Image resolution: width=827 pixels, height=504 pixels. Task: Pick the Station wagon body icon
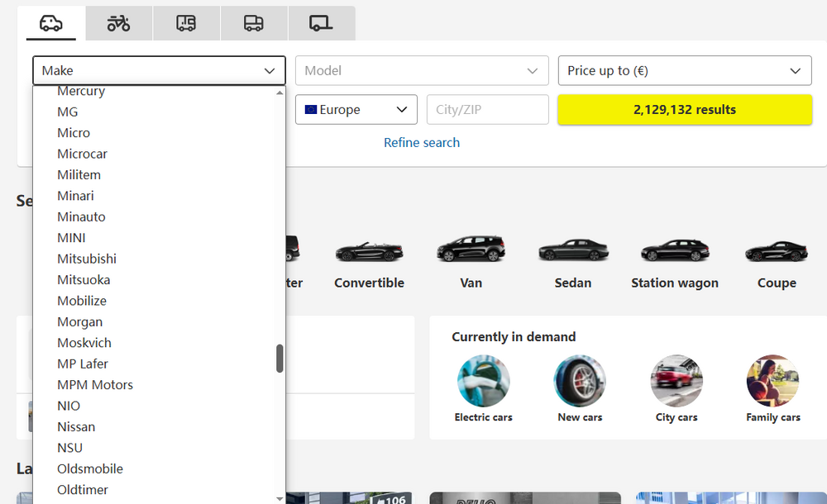(x=675, y=252)
